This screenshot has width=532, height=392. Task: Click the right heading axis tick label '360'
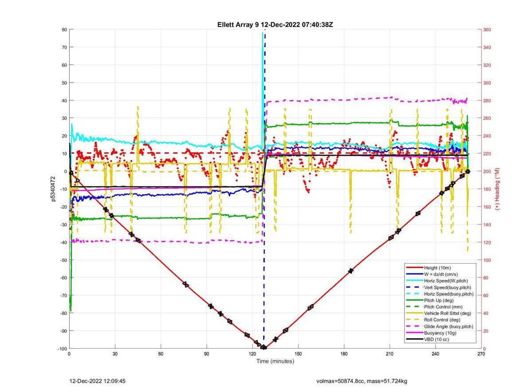[x=487, y=30]
